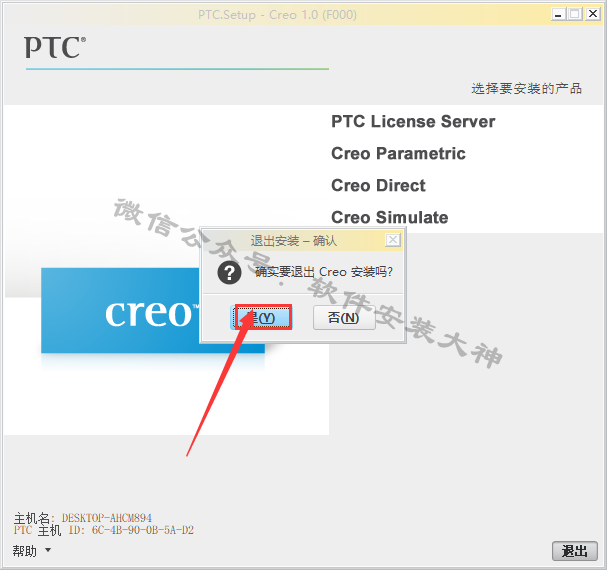
Task: Click the host name DESKTOP-AHCM894 text
Action: coord(107,518)
